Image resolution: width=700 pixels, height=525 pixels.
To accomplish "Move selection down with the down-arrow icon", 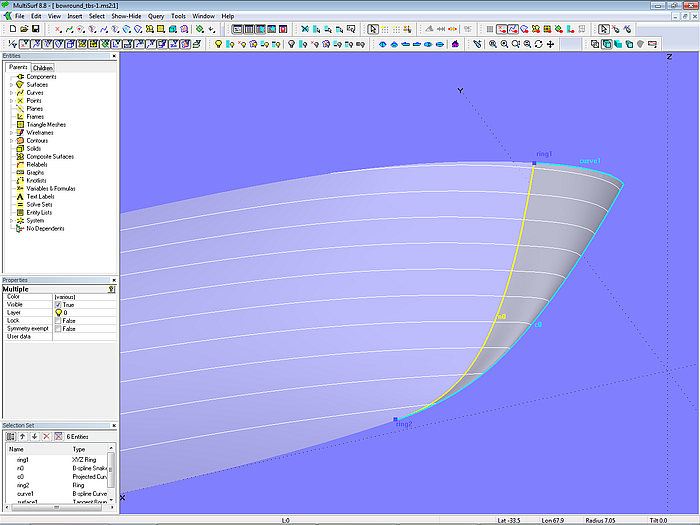I will tap(34, 436).
